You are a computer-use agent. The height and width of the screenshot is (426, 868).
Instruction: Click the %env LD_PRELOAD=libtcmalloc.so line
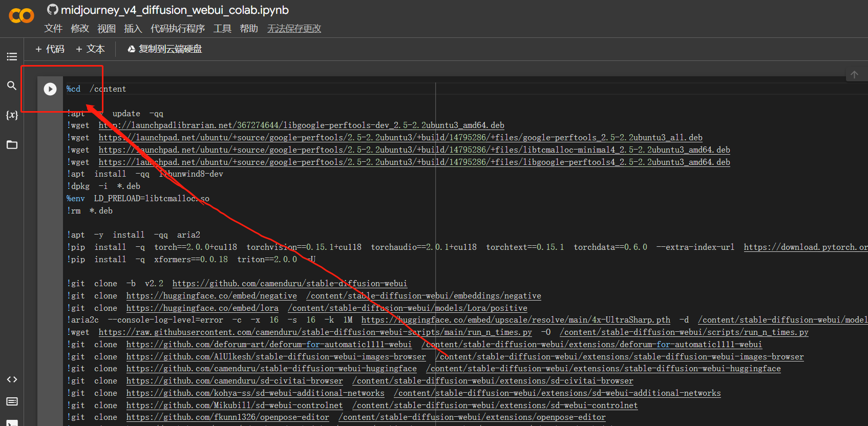point(138,199)
